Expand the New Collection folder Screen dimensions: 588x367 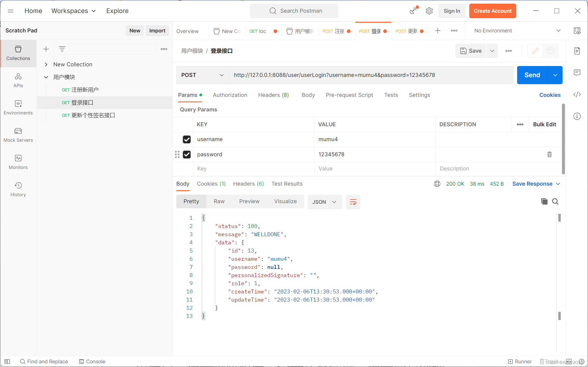point(46,64)
